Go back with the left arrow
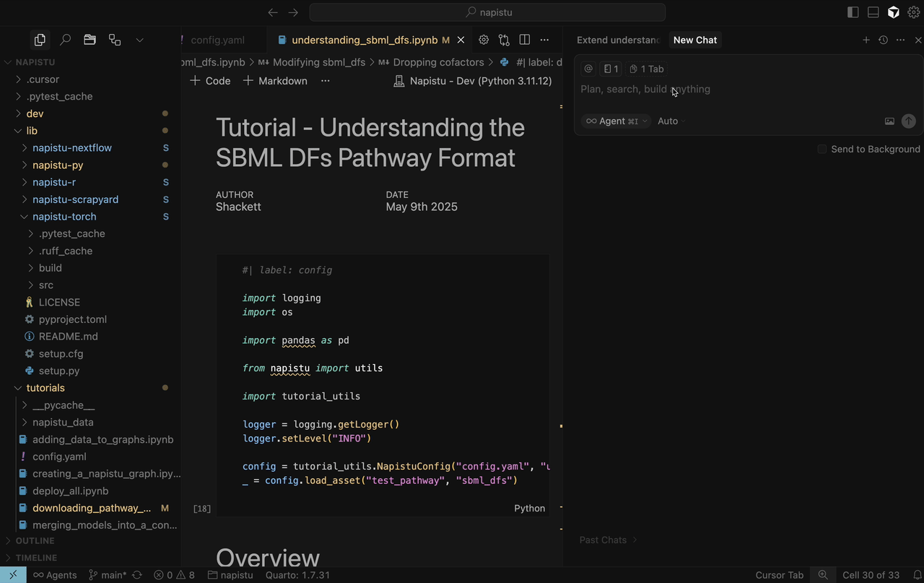This screenshot has height=583, width=924. coord(272,12)
